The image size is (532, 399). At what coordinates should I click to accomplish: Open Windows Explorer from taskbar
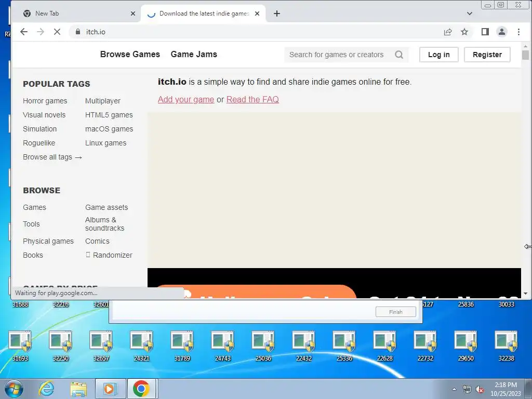pyautogui.click(x=78, y=389)
